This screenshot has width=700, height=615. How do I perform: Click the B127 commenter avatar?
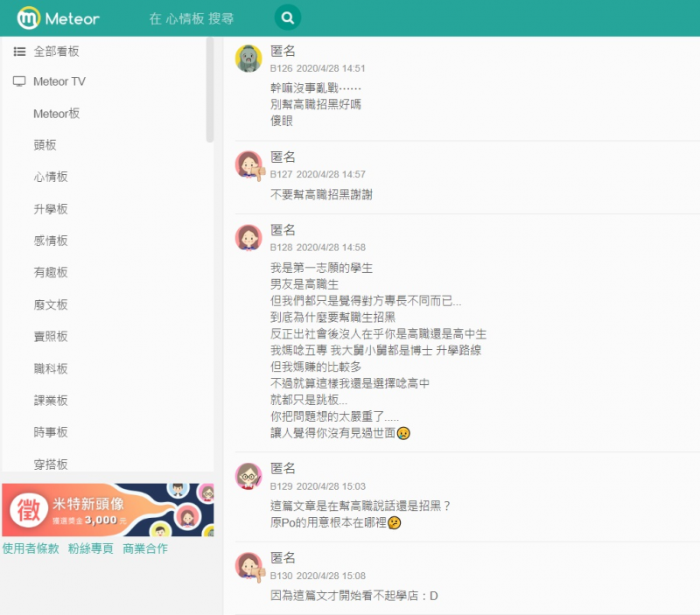click(249, 164)
